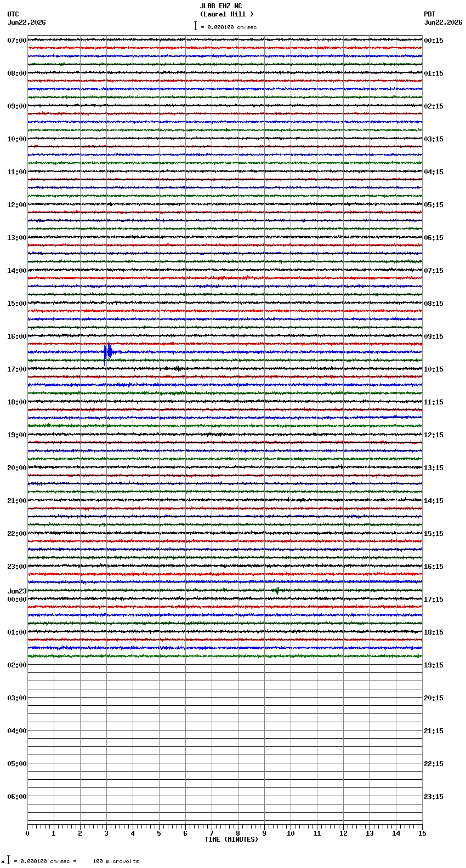Click the '13:15' PDT time label
The width and height of the screenshot is (466, 868).
(x=434, y=468)
